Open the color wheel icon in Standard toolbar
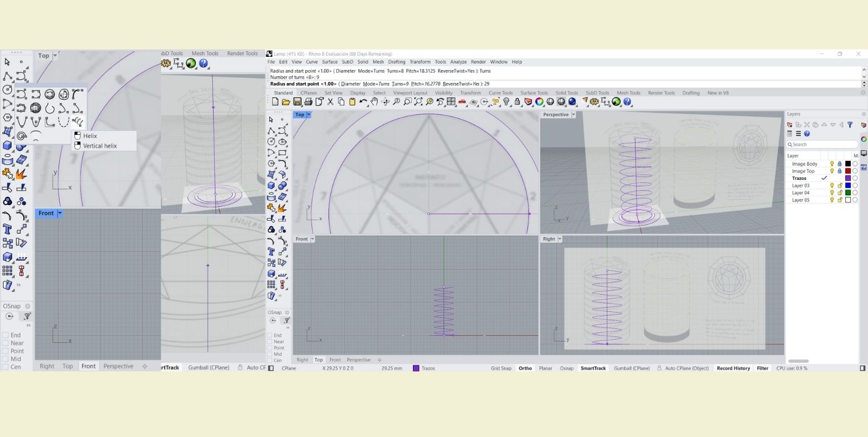 (x=539, y=102)
